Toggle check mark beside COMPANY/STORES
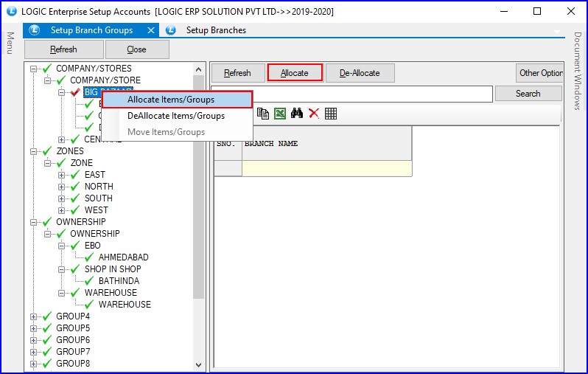This screenshot has width=588, height=374. (47, 69)
